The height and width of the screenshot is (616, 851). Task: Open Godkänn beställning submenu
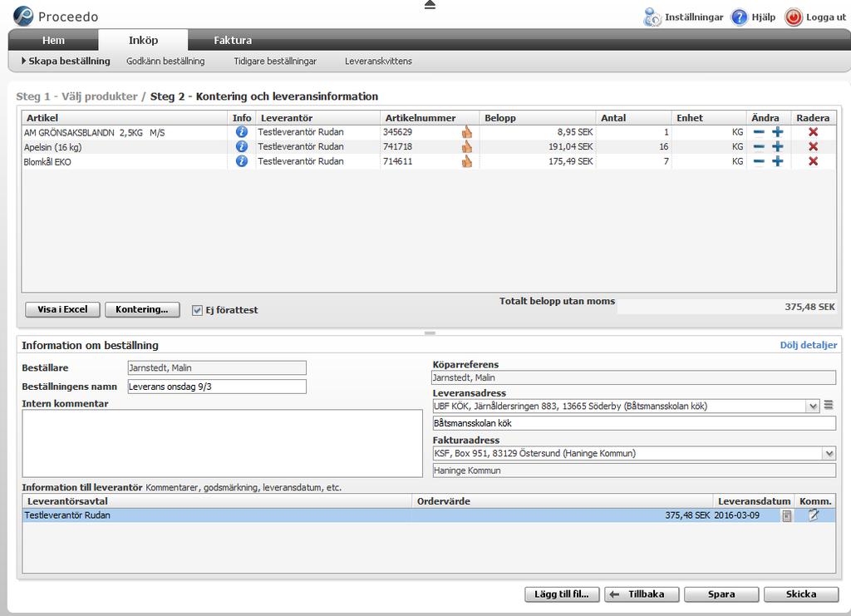pos(165,62)
